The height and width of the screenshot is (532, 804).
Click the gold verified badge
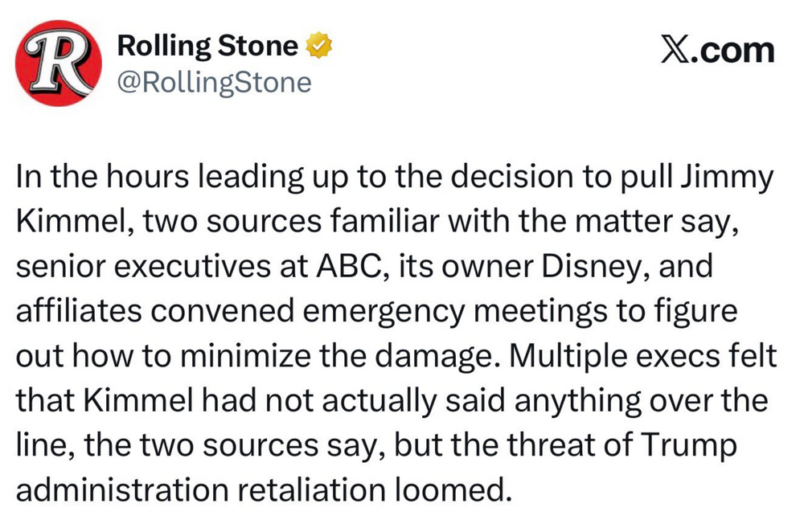(x=321, y=47)
